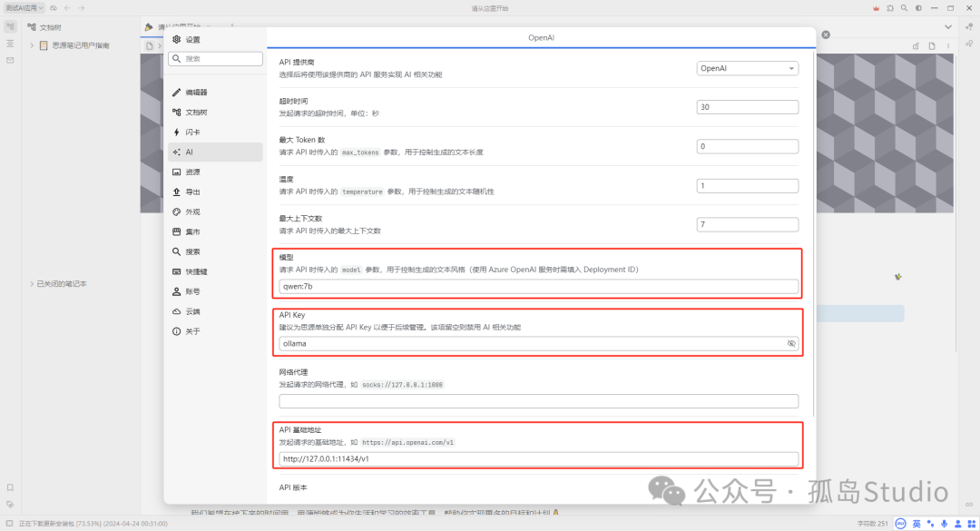Open the plugins puzzle icon

click(x=890, y=8)
